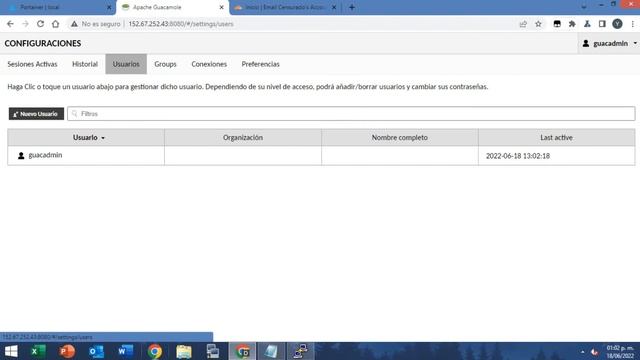Select the Usuarios tab
Image resolution: width=640 pixels, height=360 pixels.
[x=126, y=64]
